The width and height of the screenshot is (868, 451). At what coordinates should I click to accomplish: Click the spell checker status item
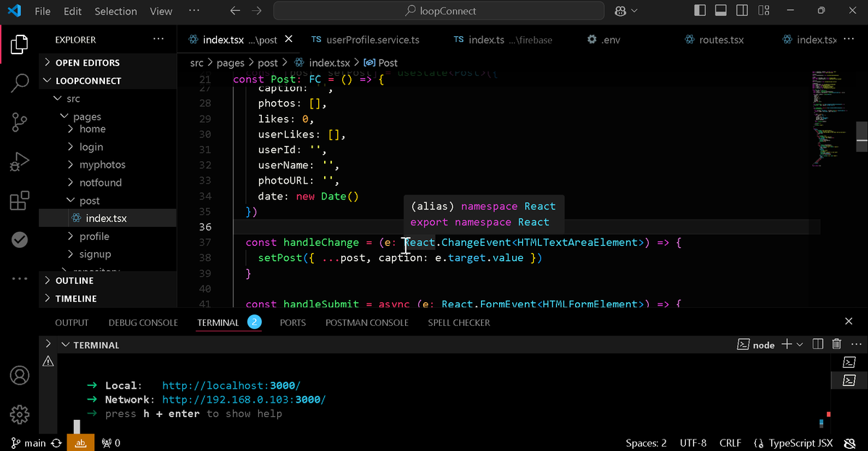click(x=82, y=443)
